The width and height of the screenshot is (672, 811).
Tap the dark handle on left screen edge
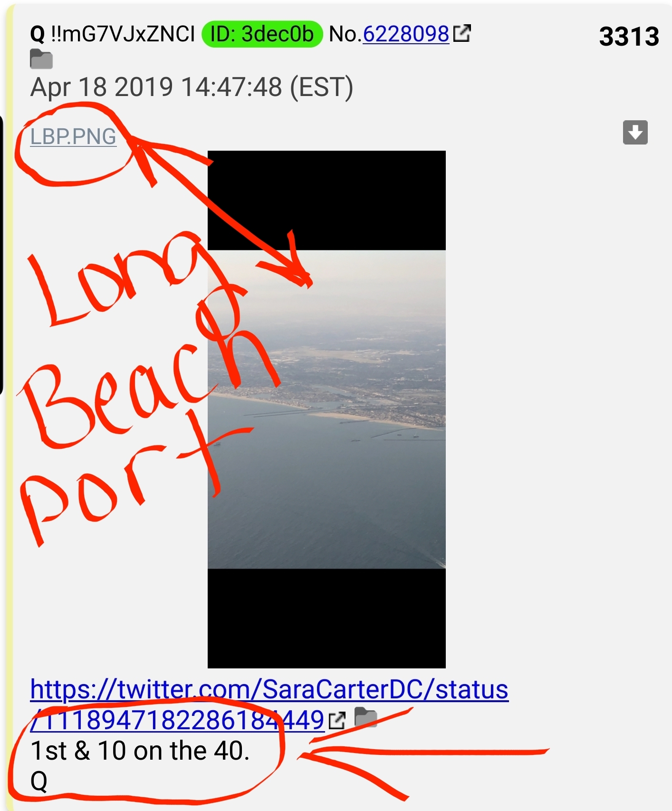1,254
